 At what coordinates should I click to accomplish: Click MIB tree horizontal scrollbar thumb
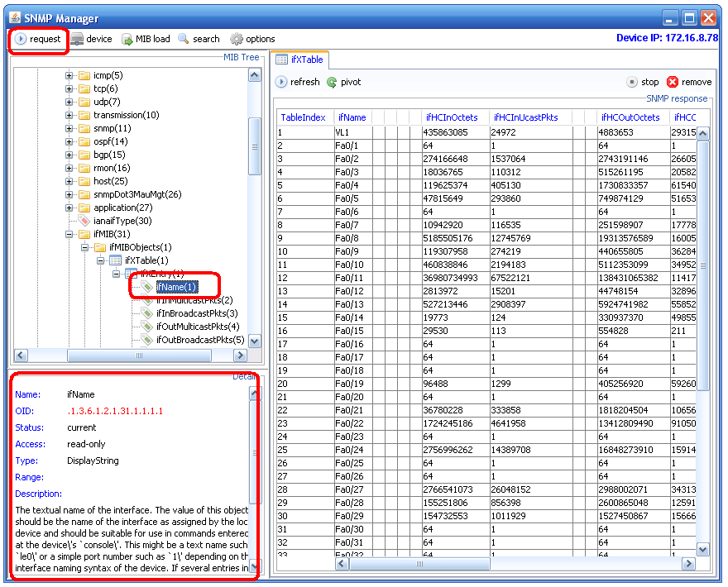[139, 356]
